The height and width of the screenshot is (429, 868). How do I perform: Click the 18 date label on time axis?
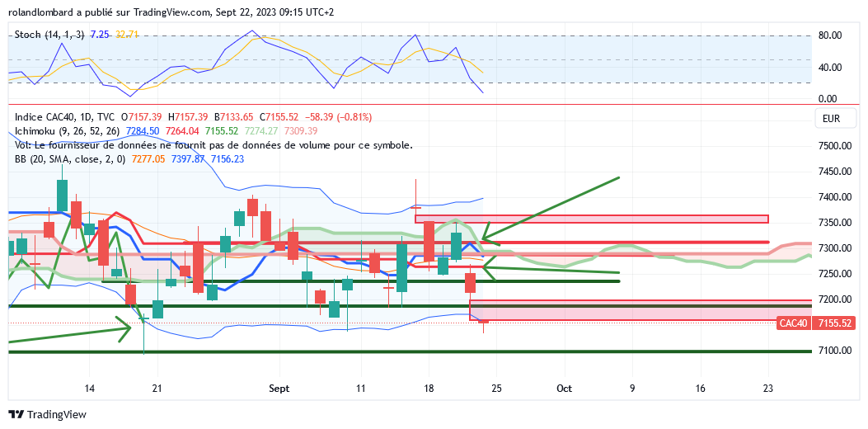[428, 387]
